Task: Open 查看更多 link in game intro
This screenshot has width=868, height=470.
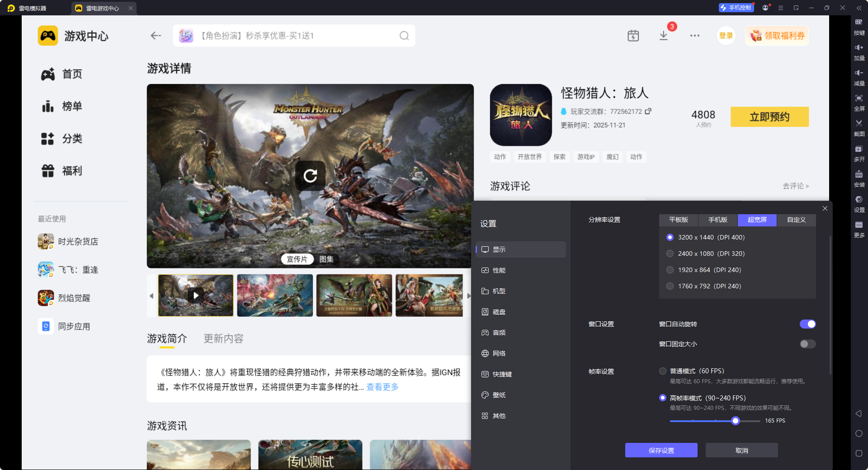Action: (382, 387)
